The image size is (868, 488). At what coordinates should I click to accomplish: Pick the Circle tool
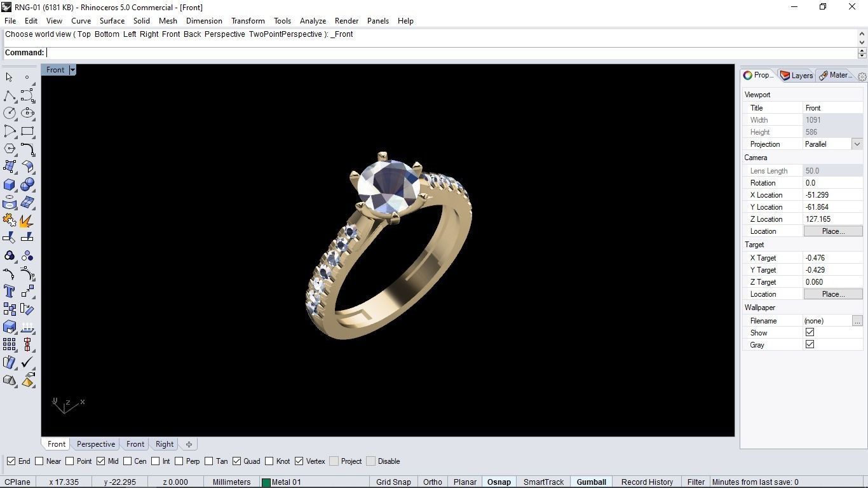9,113
